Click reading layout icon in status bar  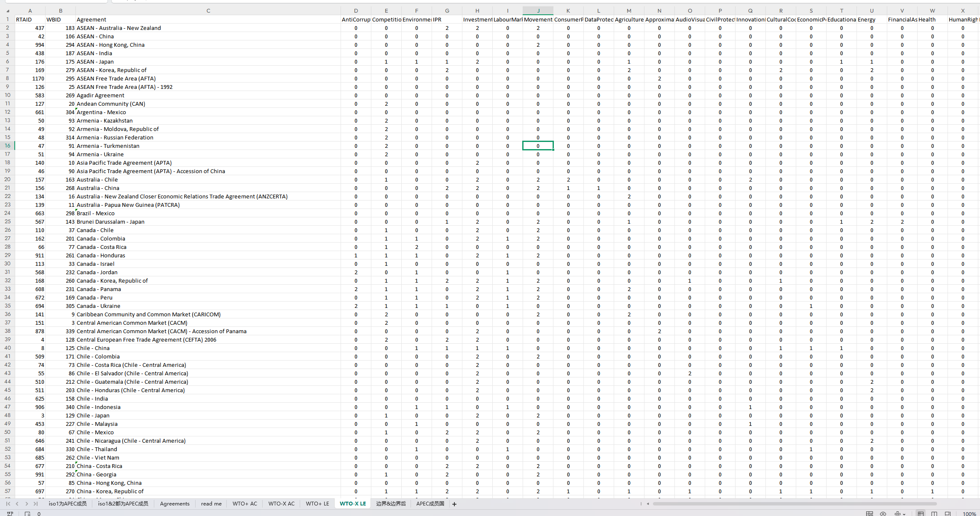pyautogui.click(x=869, y=513)
